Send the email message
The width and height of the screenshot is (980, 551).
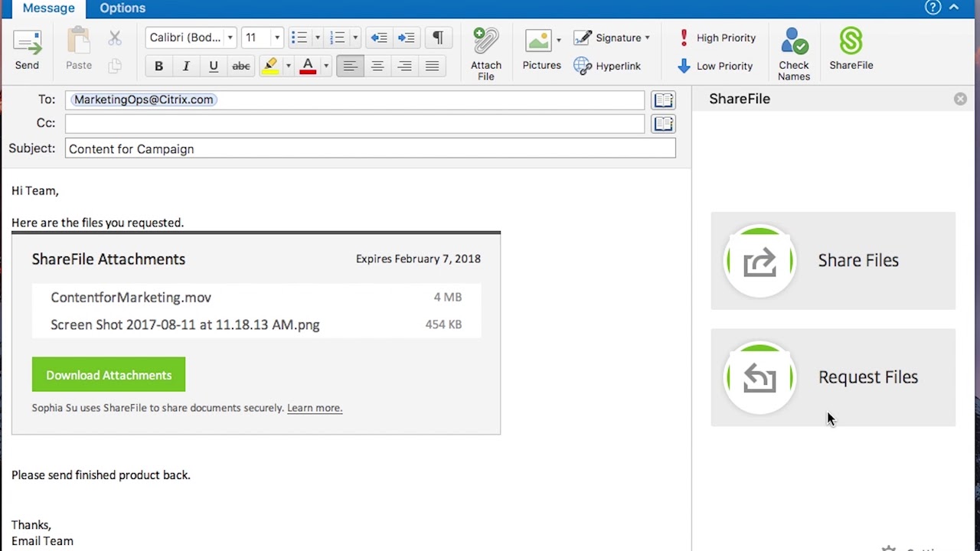(27, 50)
